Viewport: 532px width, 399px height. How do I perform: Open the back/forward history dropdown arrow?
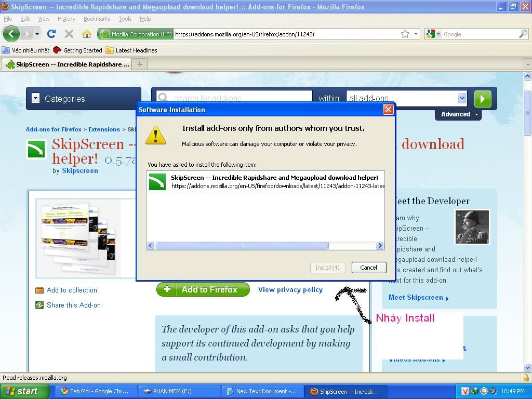pos(37,34)
